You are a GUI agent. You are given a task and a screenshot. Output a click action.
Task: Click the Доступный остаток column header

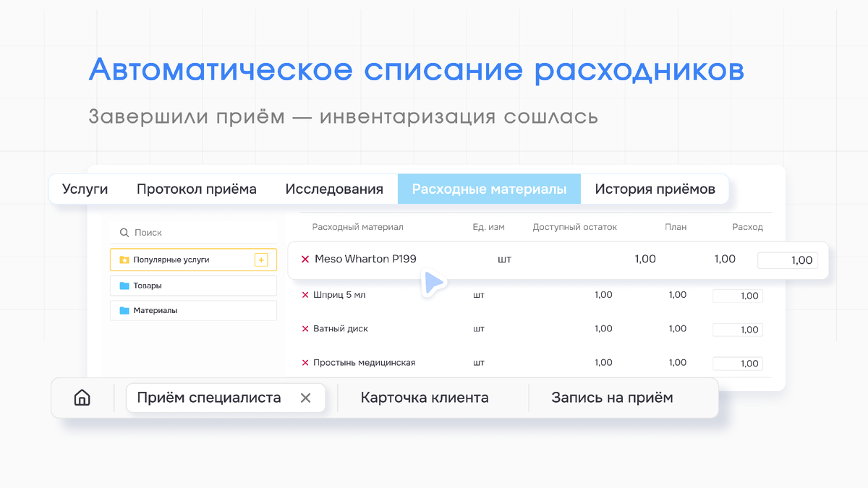(575, 227)
